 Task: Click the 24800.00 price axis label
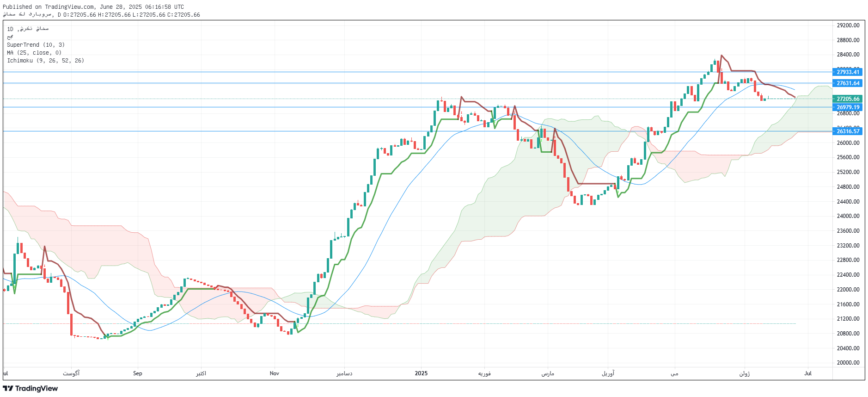[848, 187]
